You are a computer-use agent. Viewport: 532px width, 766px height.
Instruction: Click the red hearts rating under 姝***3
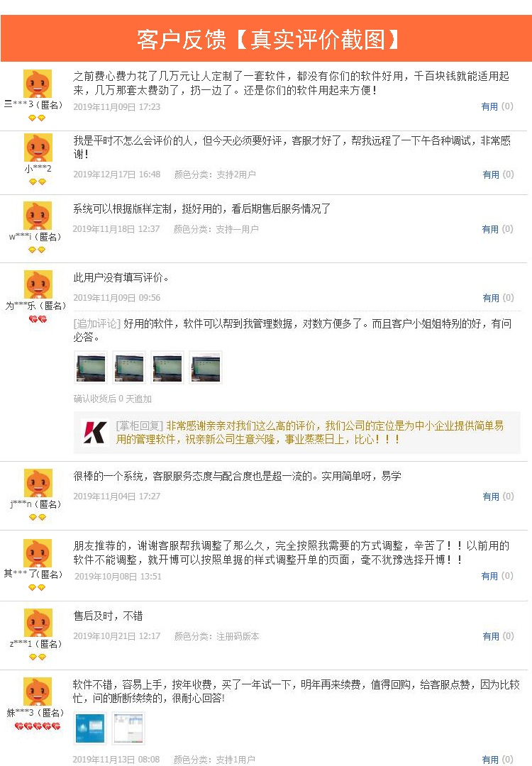pos(38,726)
